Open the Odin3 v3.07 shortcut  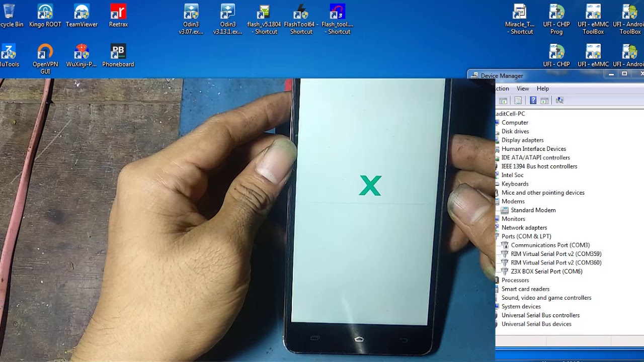pyautogui.click(x=191, y=19)
